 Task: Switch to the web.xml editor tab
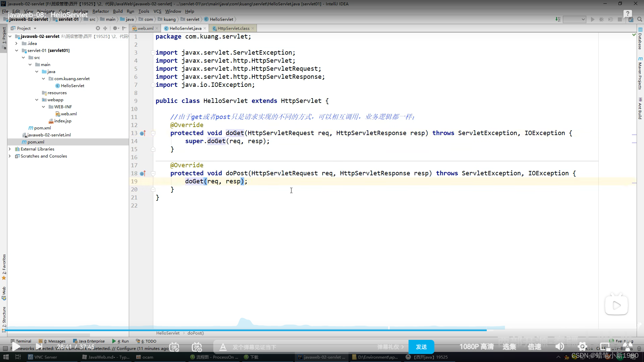pos(145,28)
